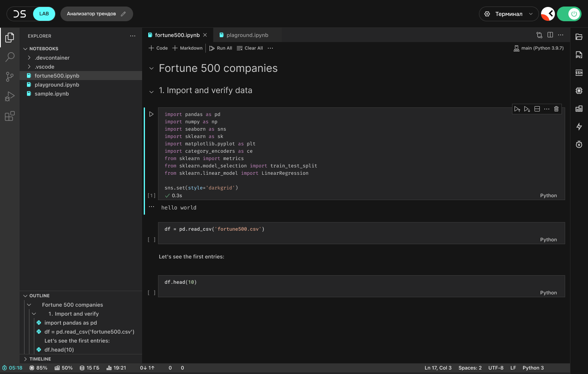Open the Search view in activity bar
The image size is (588, 374).
[x=10, y=57]
